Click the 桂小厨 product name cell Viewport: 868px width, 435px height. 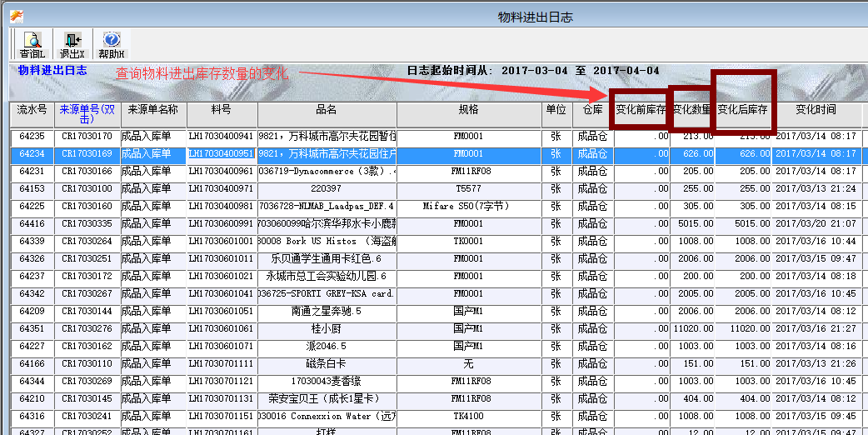pos(327,328)
